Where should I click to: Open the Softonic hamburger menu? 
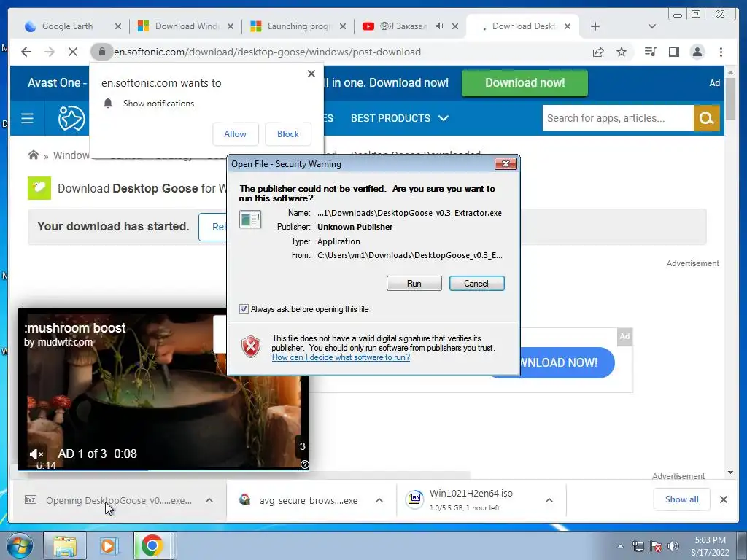(x=27, y=118)
